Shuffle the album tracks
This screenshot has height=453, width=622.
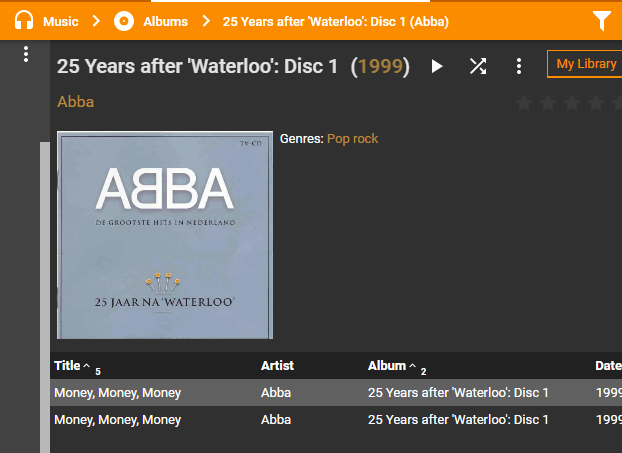pyautogui.click(x=478, y=66)
